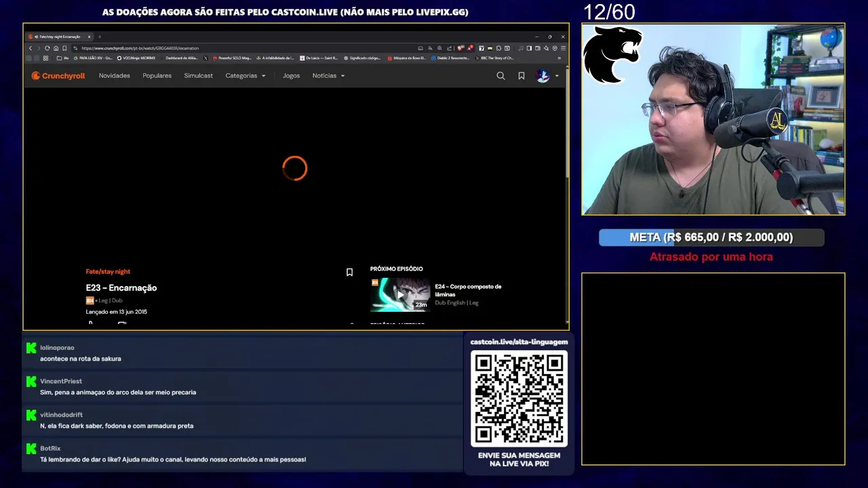Open the browser hamburger main menu

[564, 48]
